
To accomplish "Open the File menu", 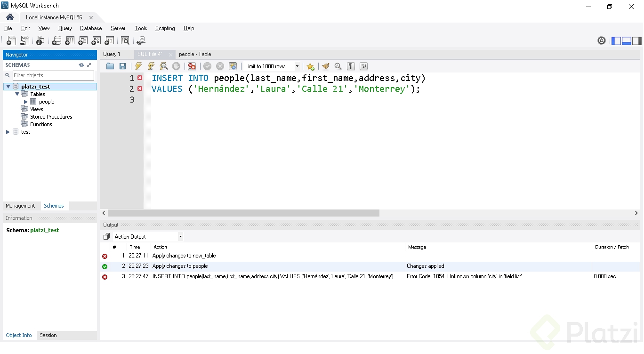I will click(8, 28).
